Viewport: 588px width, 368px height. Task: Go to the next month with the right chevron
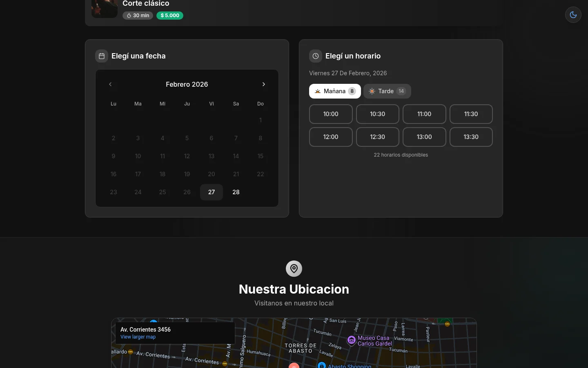pyautogui.click(x=264, y=84)
